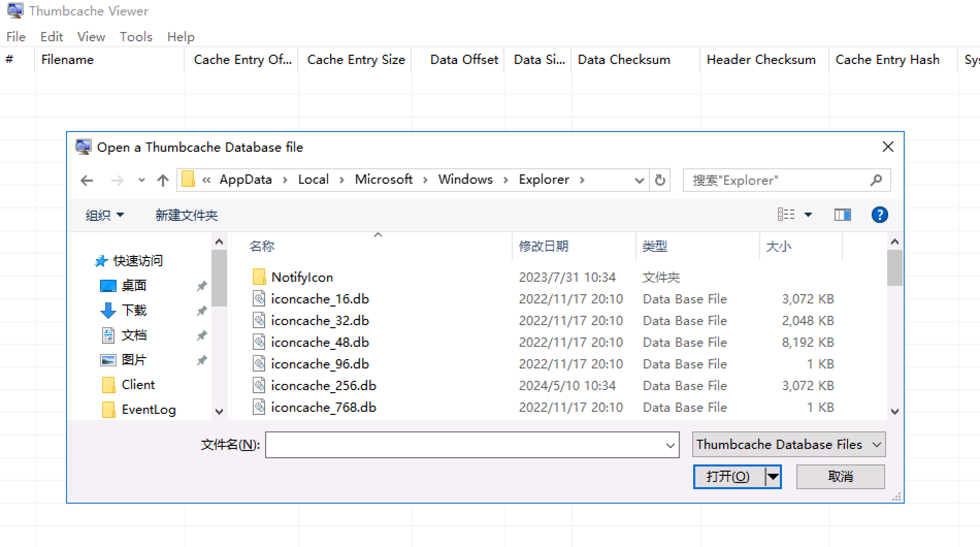Select the iconcache_256.db database file

tap(324, 385)
